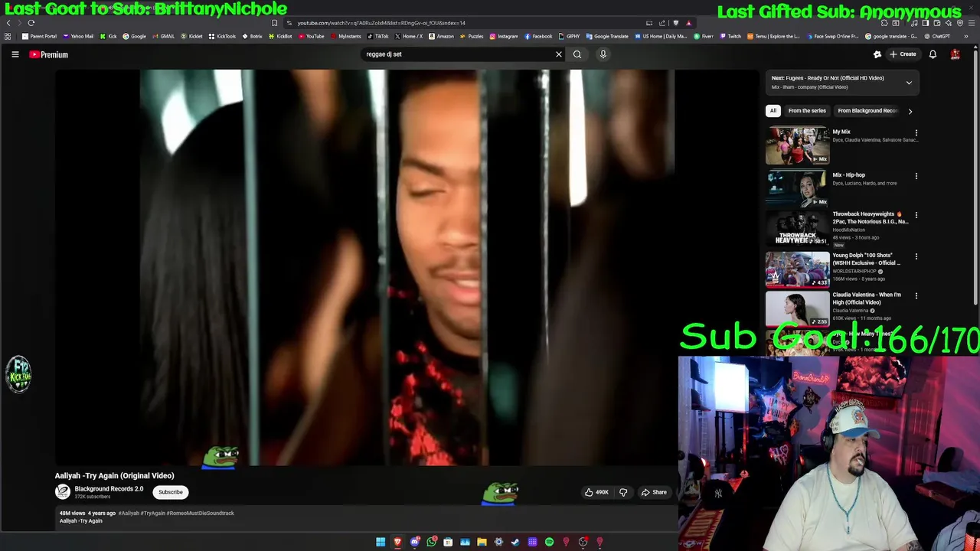Click the #Aaliyah hashtag link
This screenshot has width=980, height=551.
coord(129,514)
